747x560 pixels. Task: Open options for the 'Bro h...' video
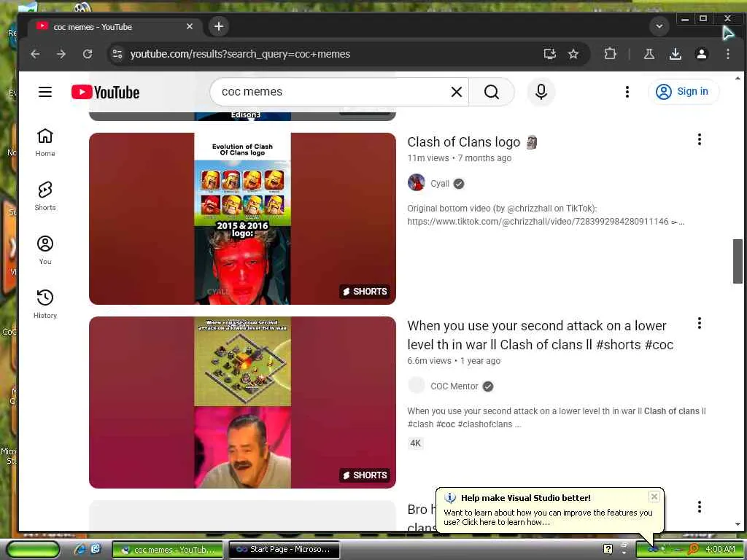(x=699, y=507)
